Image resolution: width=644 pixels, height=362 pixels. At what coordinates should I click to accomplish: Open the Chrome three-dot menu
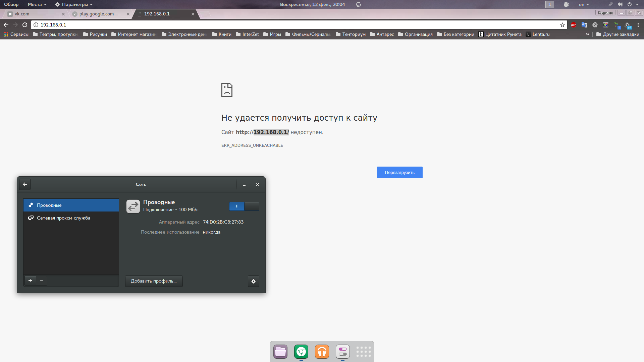[638, 25]
